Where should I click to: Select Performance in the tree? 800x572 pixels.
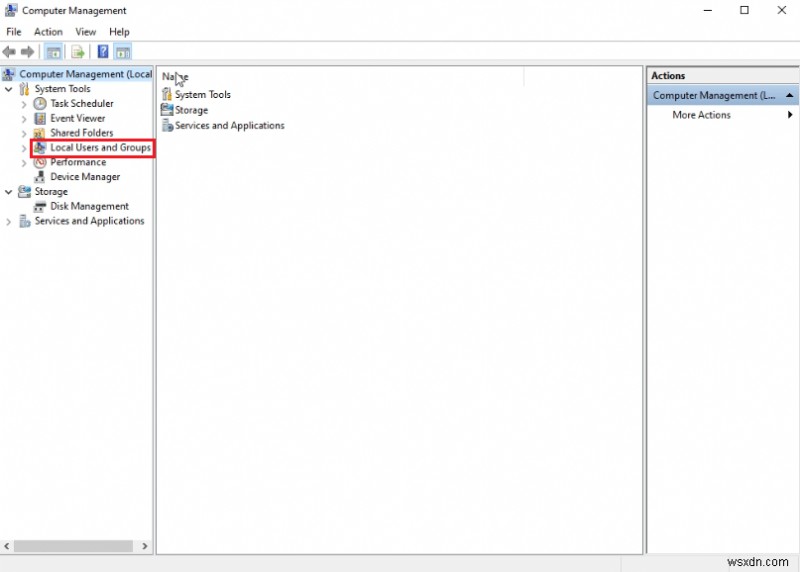78,162
